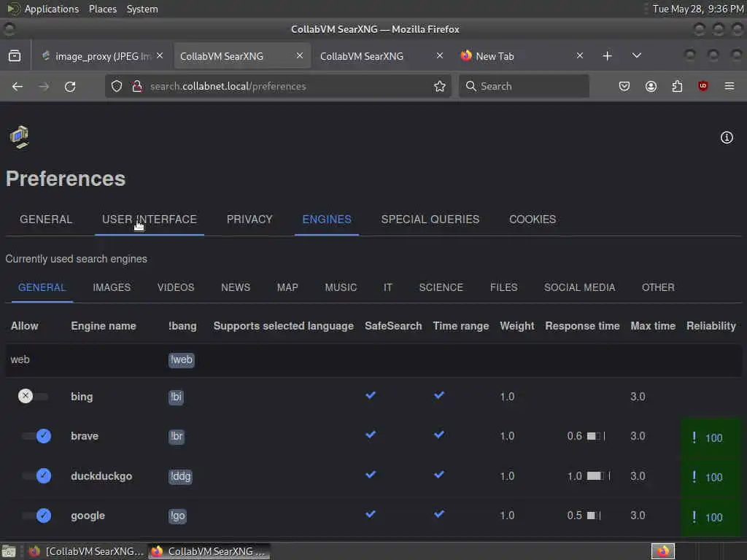Click the !web bang label
Viewport: 747px width, 560px height.
coord(182,359)
